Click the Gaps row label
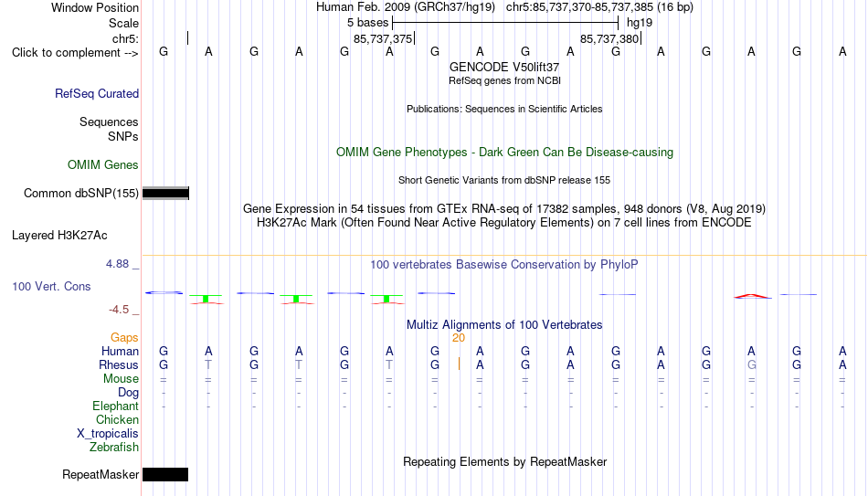The width and height of the screenshot is (868, 496). point(124,338)
